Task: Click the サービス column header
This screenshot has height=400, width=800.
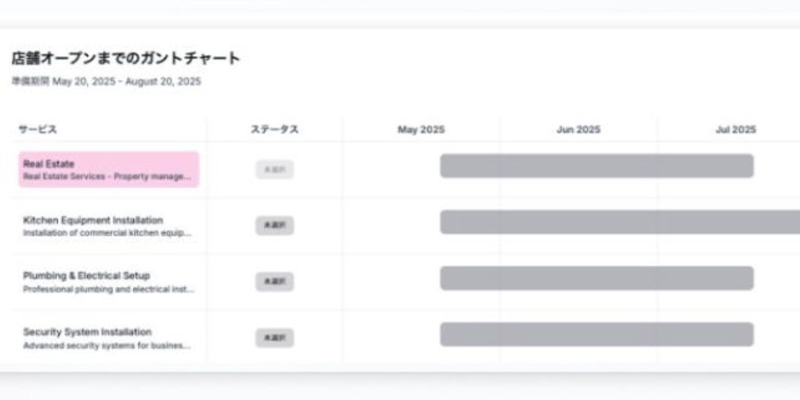Action: coord(37,129)
